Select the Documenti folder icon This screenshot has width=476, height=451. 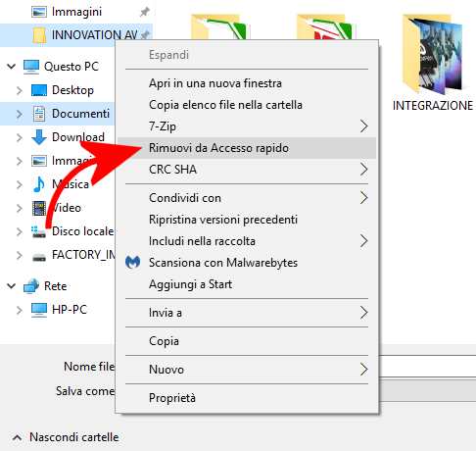point(39,114)
